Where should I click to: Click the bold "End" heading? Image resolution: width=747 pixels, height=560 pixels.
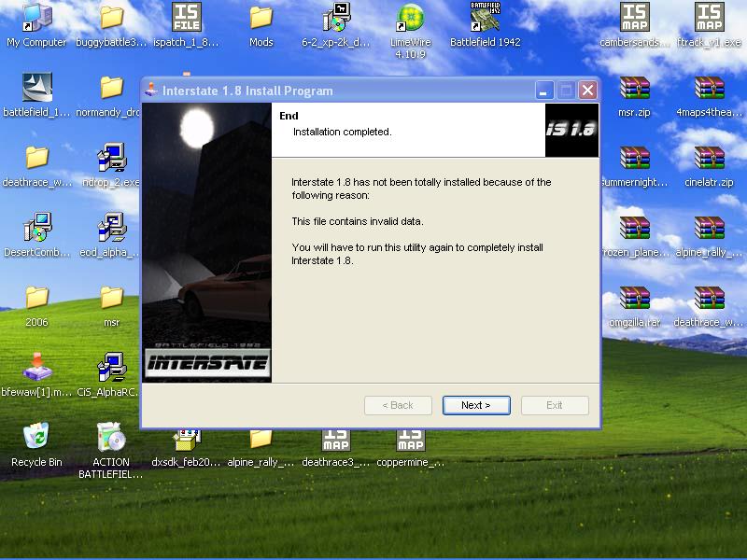coord(289,116)
